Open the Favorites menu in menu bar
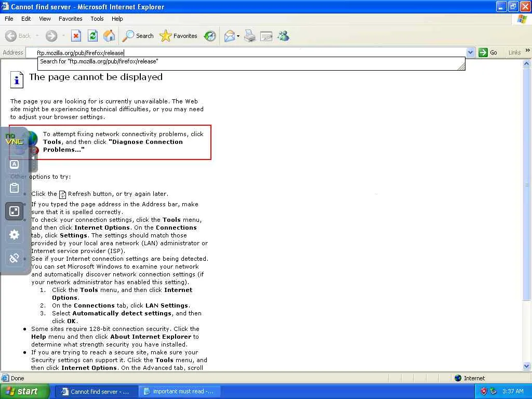 click(x=71, y=19)
